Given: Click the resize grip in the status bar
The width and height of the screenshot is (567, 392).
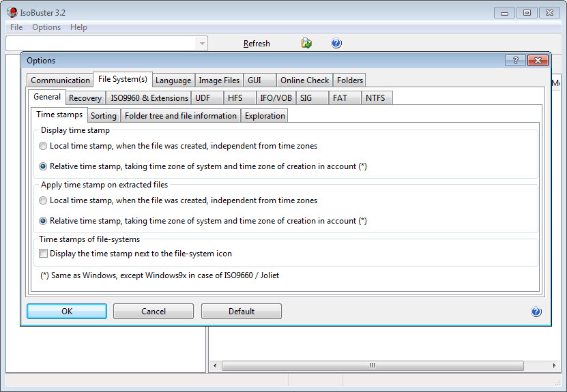Looking at the screenshot, I should (557, 382).
